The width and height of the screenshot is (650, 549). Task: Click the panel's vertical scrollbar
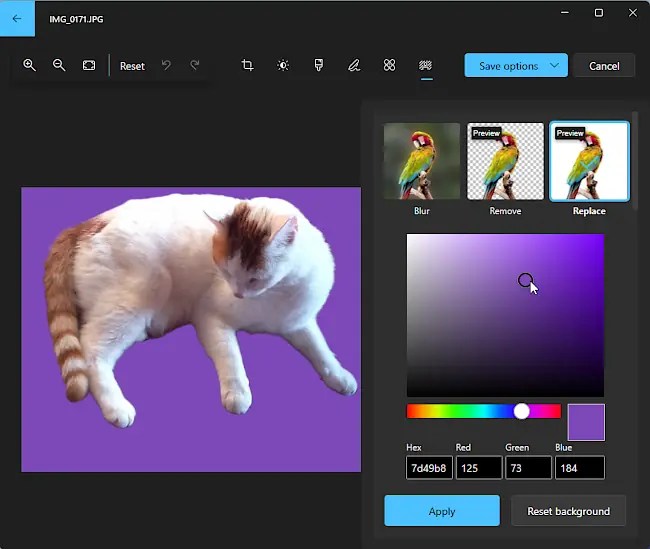(x=635, y=162)
